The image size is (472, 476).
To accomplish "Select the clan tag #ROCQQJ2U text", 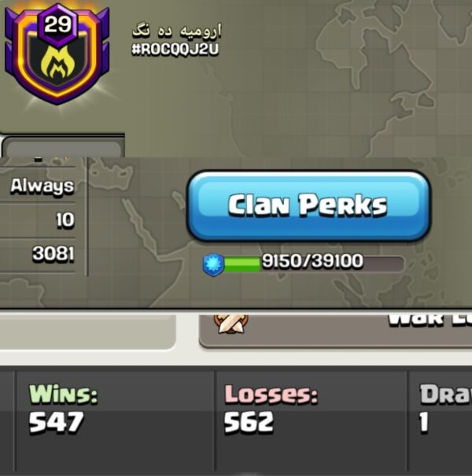I will tap(175, 50).
